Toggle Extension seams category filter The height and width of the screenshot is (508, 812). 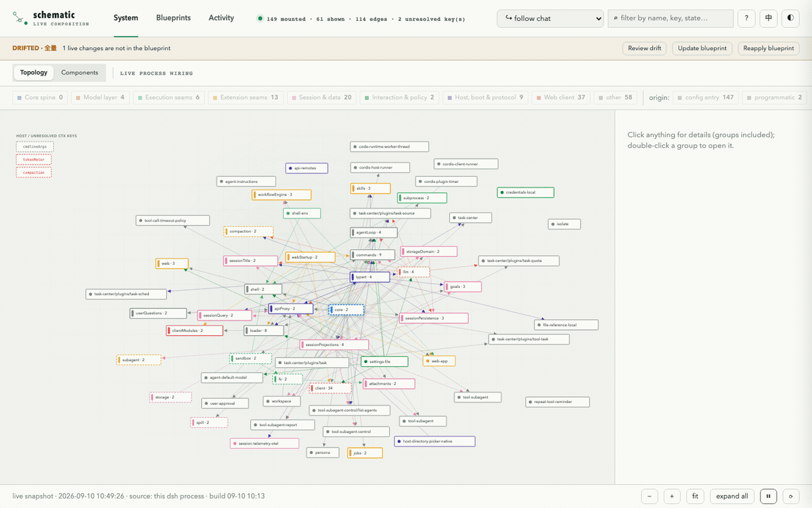245,98
